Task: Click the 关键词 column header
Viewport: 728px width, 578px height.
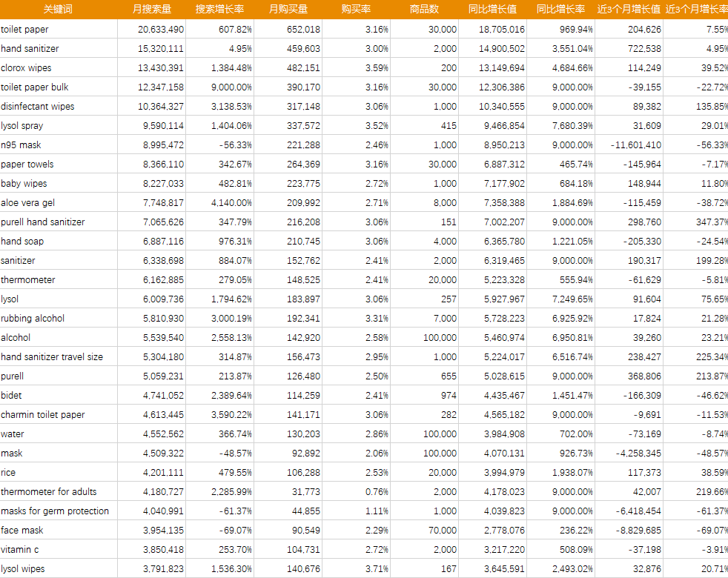Action: pos(58,10)
